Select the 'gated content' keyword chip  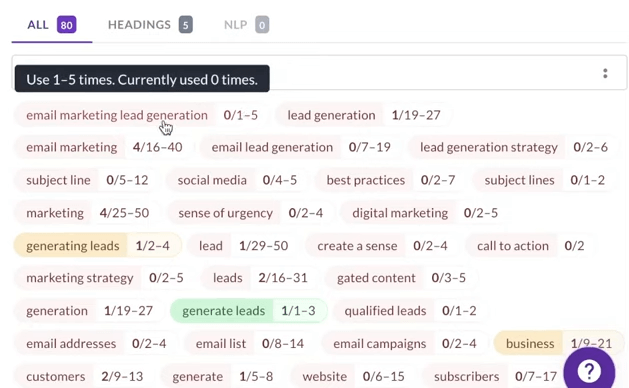[401, 278]
